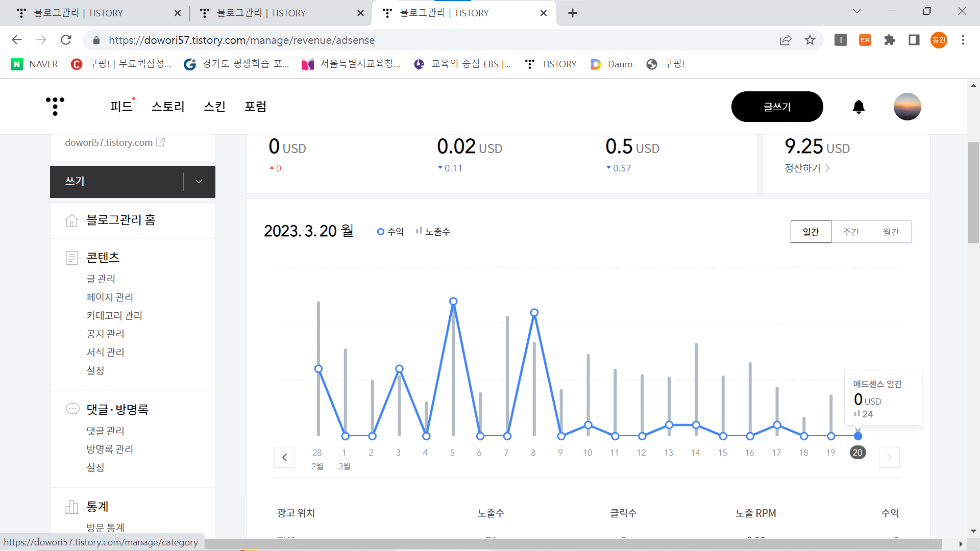Bookmark this page with star icon
980x551 pixels.
[x=810, y=40]
